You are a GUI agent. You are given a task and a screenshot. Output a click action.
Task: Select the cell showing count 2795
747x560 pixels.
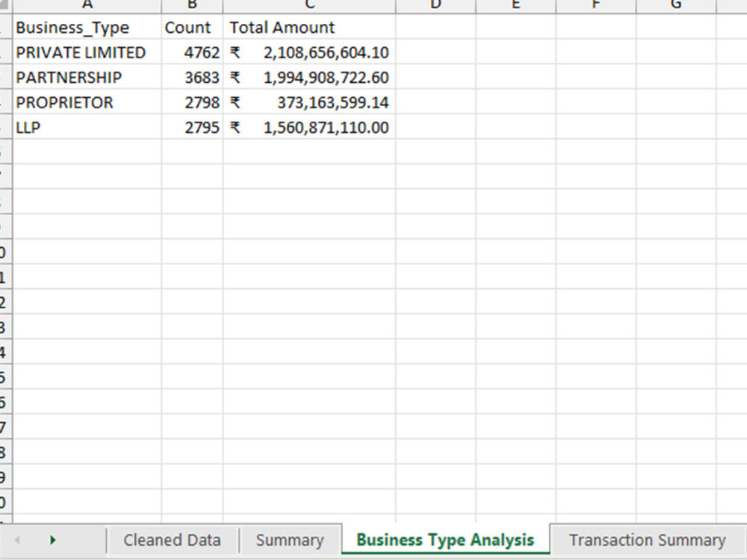[x=192, y=127]
